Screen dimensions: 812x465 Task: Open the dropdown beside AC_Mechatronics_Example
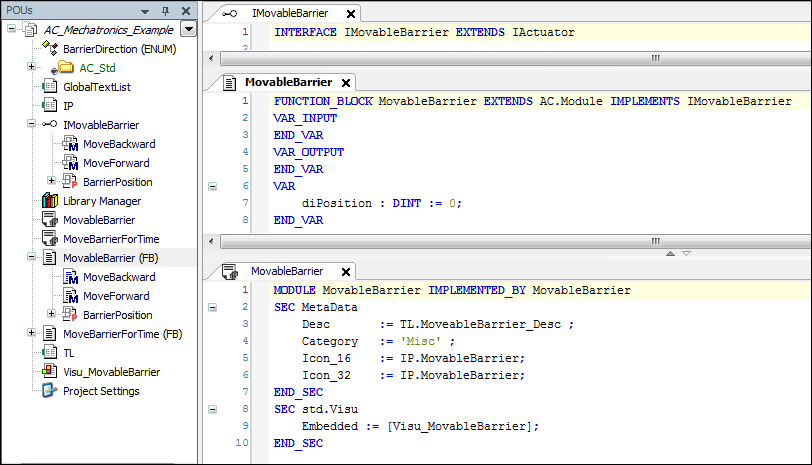[x=189, y=29]
